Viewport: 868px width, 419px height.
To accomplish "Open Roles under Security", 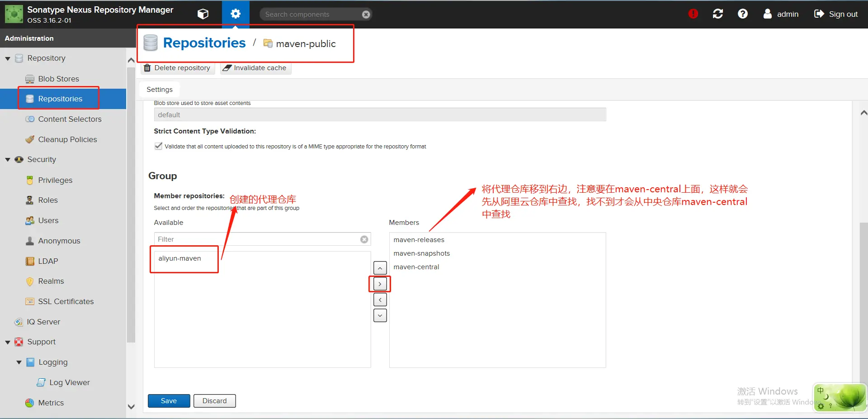I will (x=48, y=200).
